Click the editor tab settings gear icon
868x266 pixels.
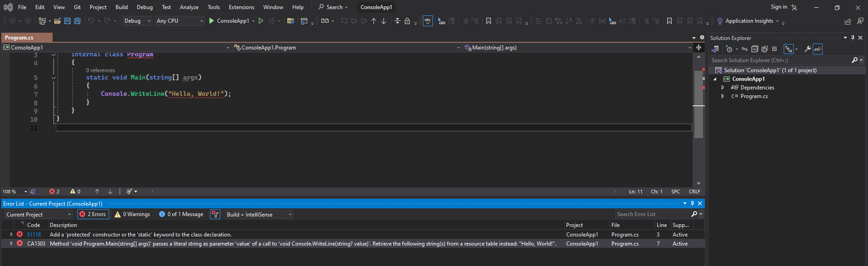[702, 38]
